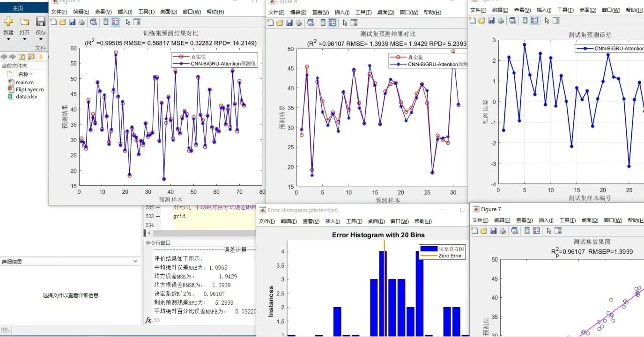Click New Figure icon in Figure 7 toolbar
The image size is (644, 337).
[x=474, y=231]
